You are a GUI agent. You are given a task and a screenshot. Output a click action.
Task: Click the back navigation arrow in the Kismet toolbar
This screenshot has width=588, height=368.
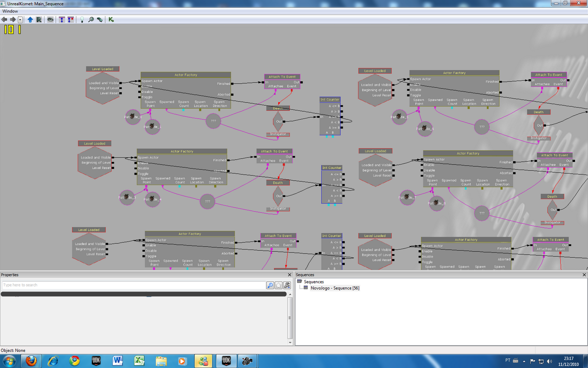pos(4,20)
